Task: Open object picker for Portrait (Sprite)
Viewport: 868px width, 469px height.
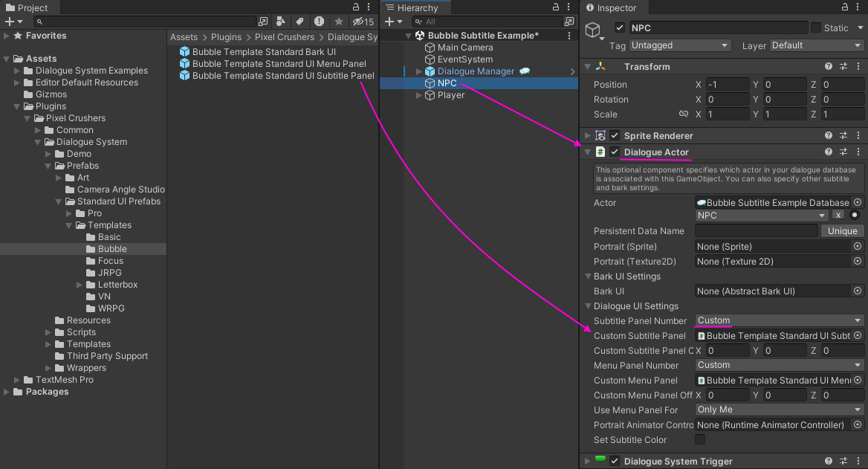Action: (x=858, y=247)
